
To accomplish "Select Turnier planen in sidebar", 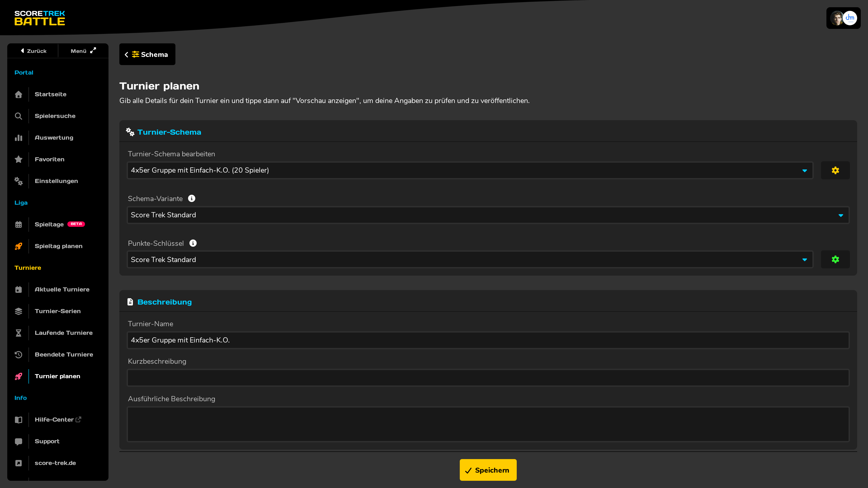I will pos(58,377).
